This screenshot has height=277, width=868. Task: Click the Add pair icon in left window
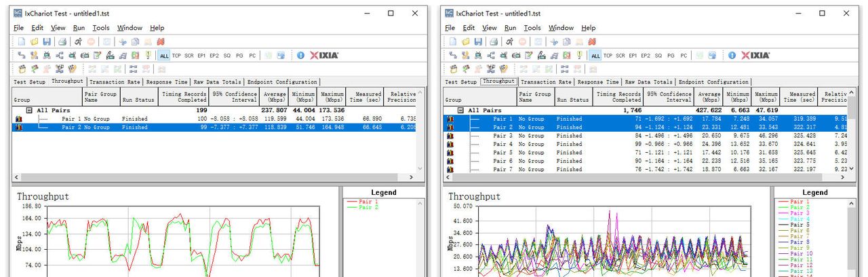(x=22, y=56)
